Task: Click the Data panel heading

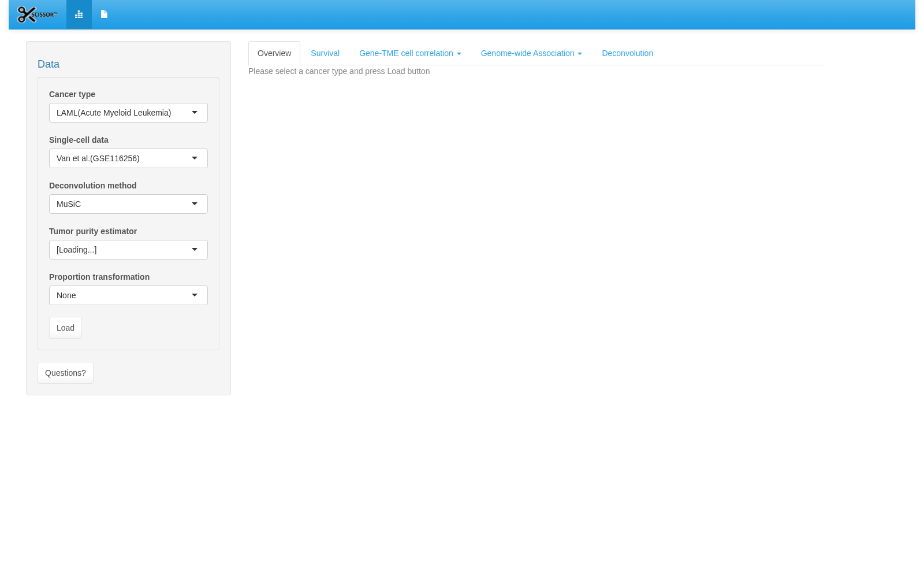Action: (x=49, y=64)
